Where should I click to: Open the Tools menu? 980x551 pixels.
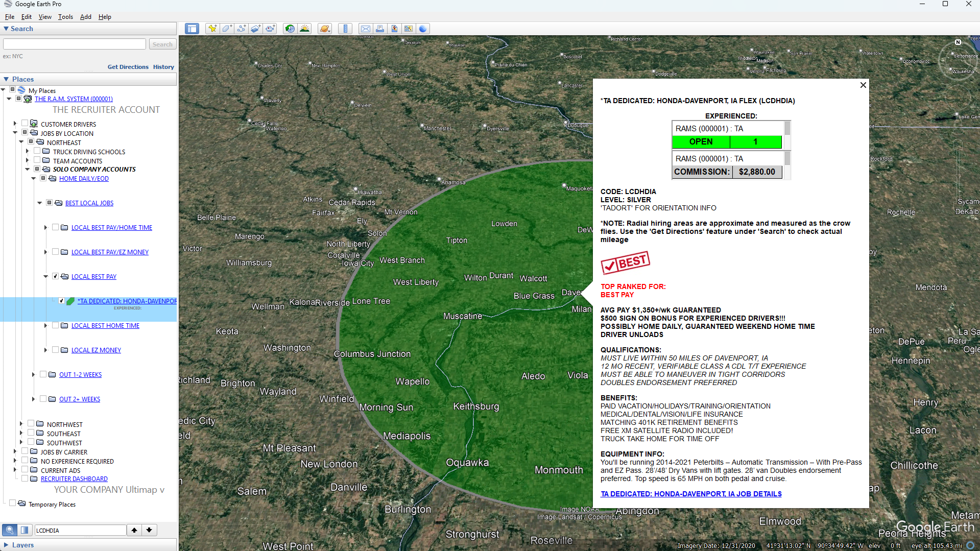(65, 17)
